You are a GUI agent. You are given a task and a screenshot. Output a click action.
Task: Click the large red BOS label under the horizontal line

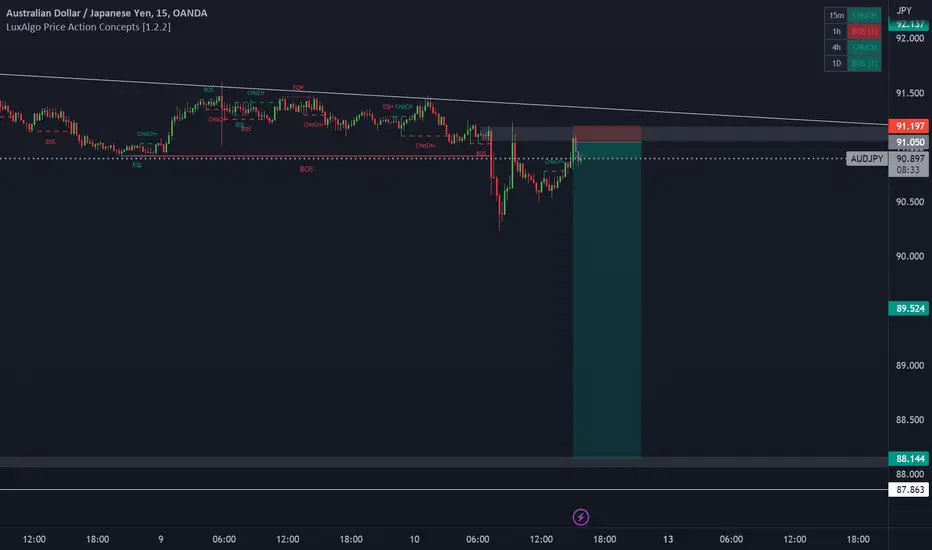click(x=306, y=169)
